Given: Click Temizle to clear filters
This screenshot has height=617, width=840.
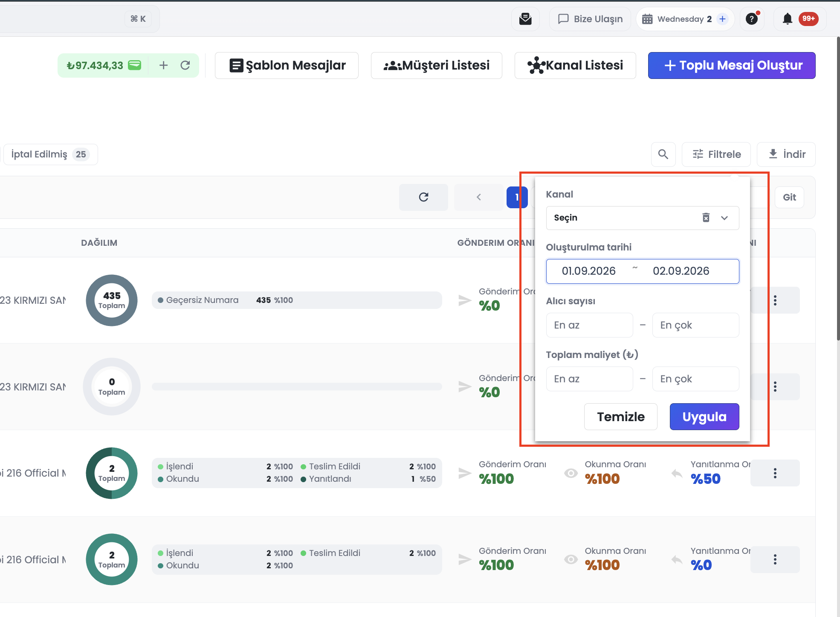Looking at the screenshot, I should pyautogui.click(x=621, y=417).
